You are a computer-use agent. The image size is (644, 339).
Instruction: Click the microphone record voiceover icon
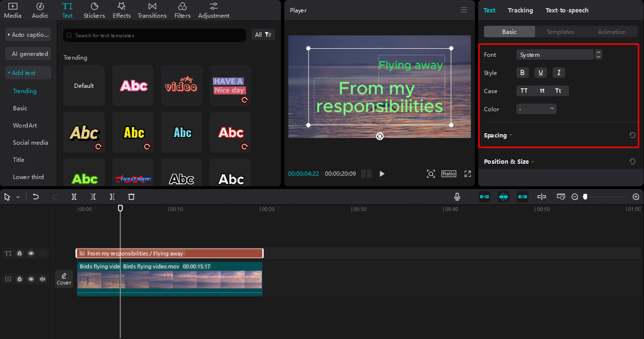457,197
